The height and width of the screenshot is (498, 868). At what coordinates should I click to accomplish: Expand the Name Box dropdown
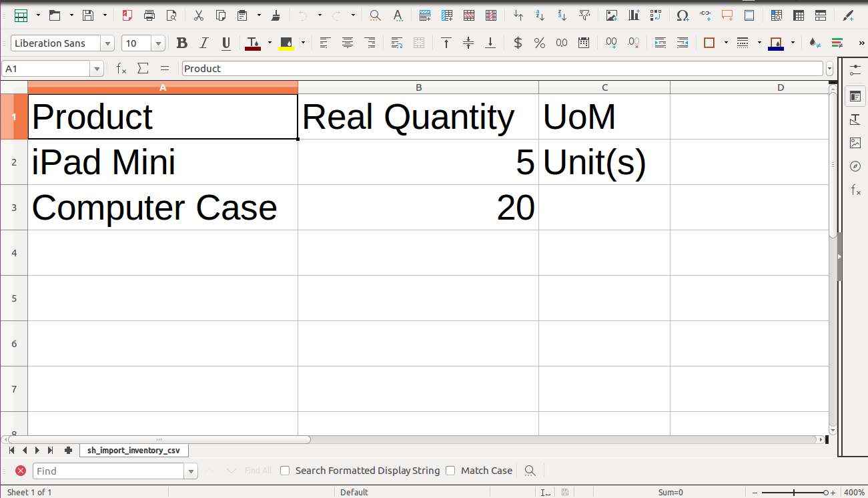tap(97, 69)
